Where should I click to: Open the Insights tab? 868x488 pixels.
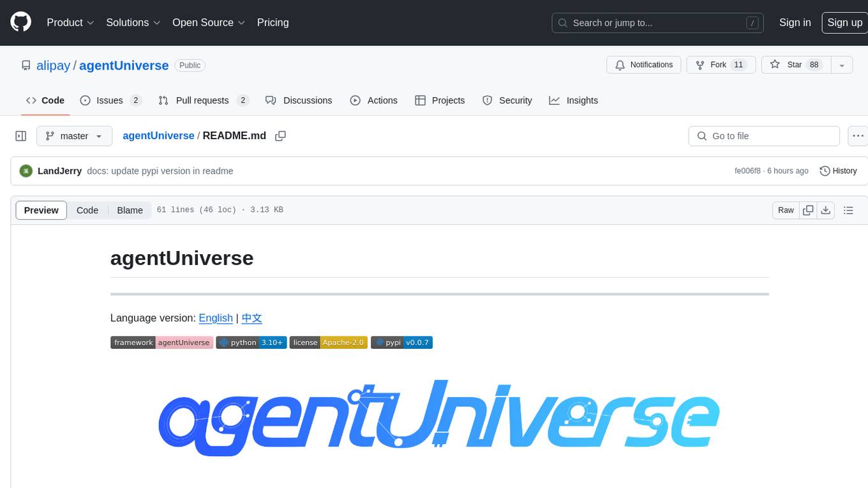point(573,100)
